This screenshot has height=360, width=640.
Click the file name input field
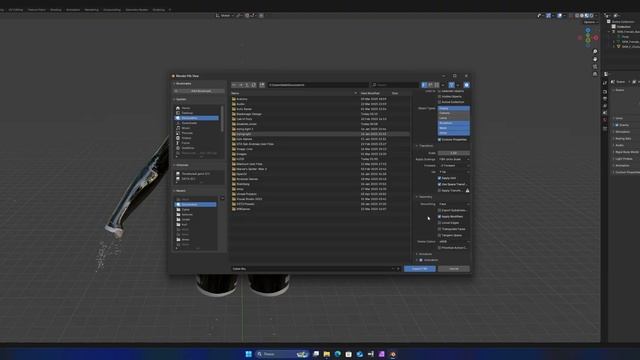click(x=312, y=269)
